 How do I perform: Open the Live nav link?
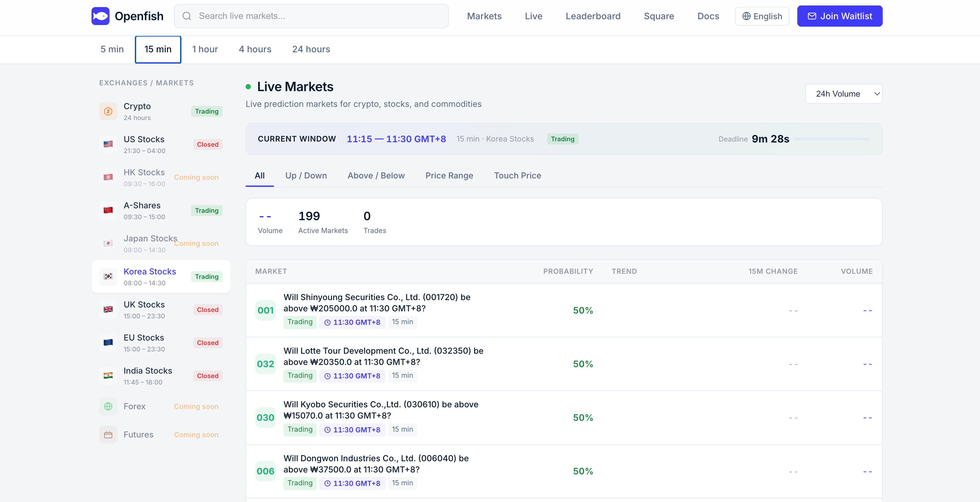pos(533,16)
